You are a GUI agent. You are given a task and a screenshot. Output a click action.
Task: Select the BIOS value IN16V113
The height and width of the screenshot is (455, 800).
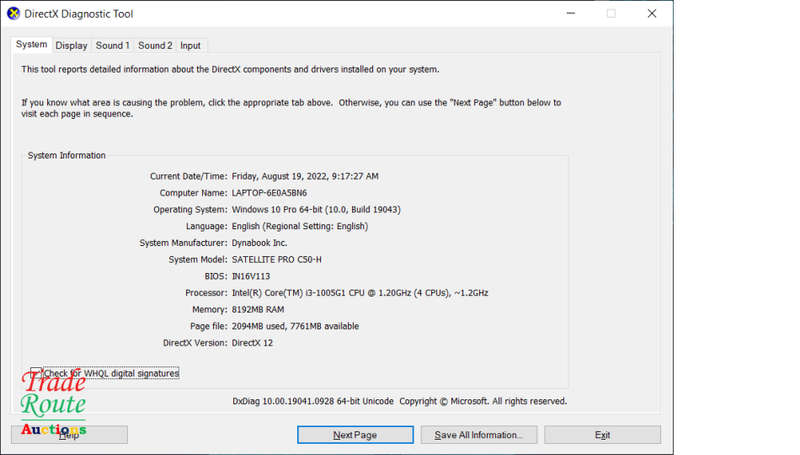tap(251, 276)
